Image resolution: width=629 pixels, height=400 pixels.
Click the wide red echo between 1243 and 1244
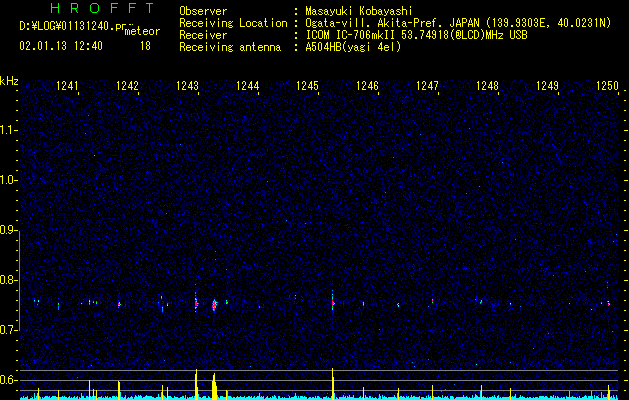214,305
